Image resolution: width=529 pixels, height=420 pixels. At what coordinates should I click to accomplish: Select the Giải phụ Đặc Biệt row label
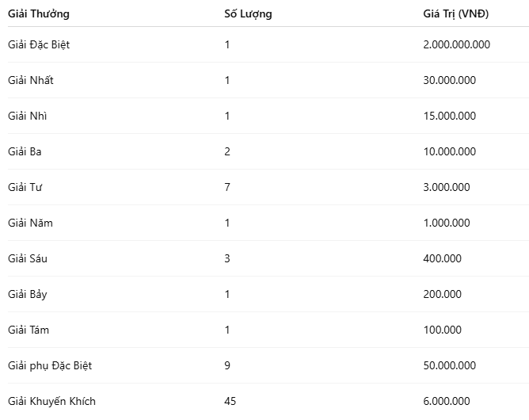[50, 365]
